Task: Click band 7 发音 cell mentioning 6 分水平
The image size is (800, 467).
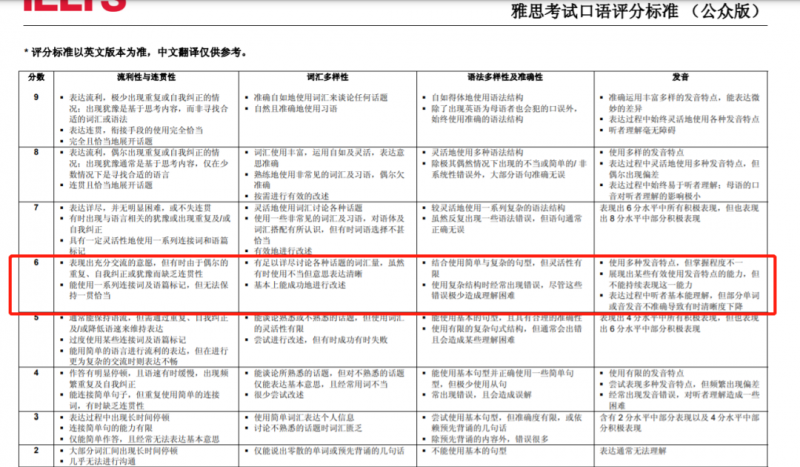Action: pos(679,213)
